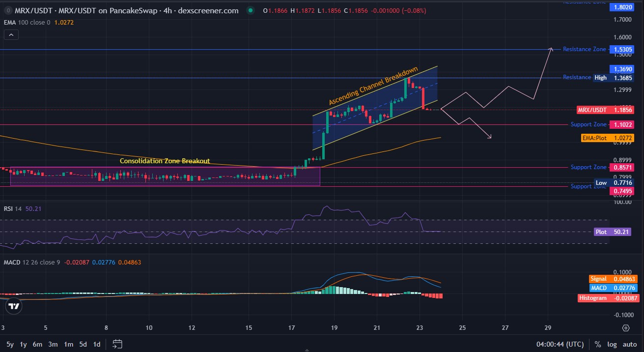The height and width of the screenshot is (352, 644).
Task: Click the EMA 100 close indicator legend
Action: tap(38, 22)
